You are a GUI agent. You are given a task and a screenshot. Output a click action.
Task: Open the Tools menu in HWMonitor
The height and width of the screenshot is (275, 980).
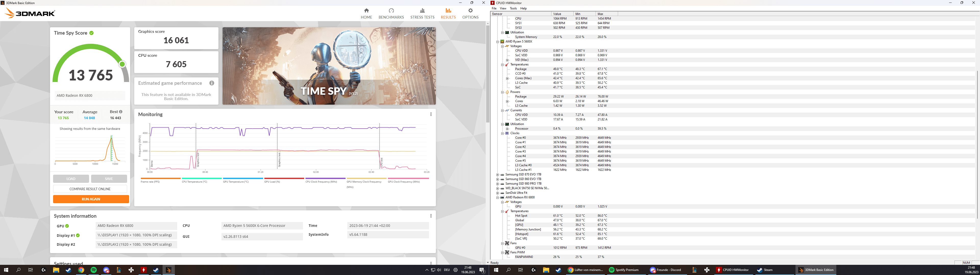click(x=513, y=8)
